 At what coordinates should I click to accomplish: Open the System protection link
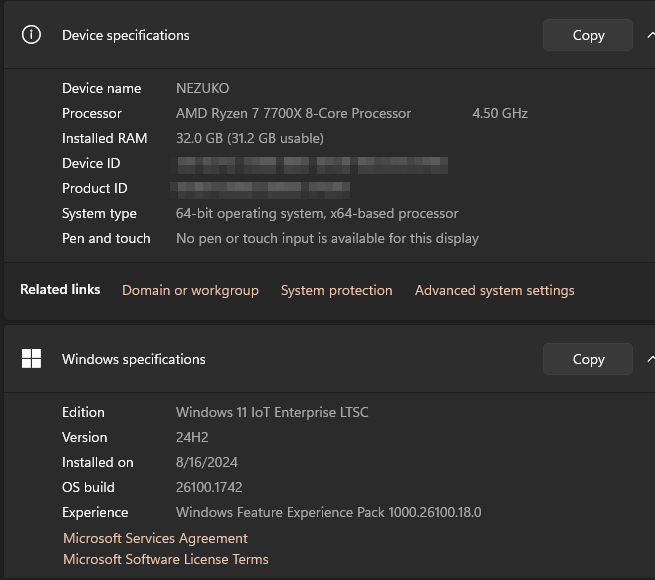coord(336,290)
